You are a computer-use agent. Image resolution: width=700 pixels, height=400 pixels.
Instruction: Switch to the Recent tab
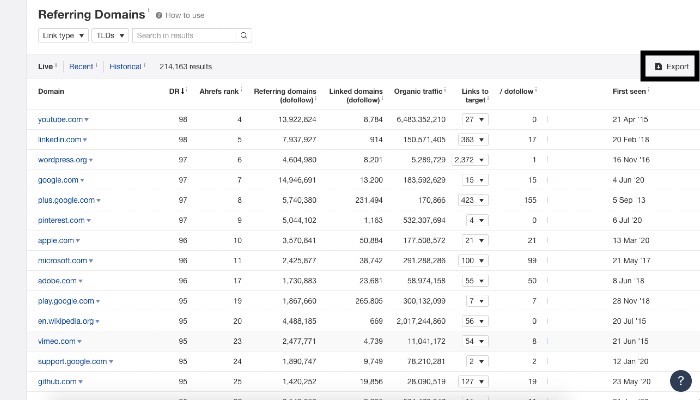coord(82,66)
